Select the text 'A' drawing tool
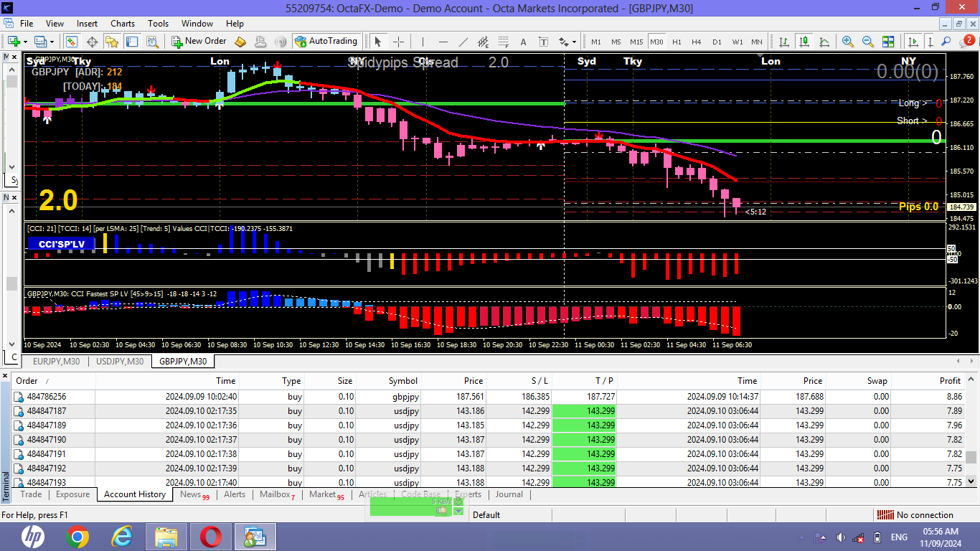 (524, 42)
